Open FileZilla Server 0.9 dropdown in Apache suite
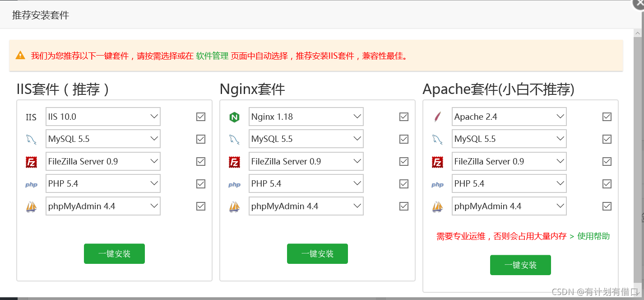Screen dimensions: 644x300 pyautogui.click(x=509, y=161)
